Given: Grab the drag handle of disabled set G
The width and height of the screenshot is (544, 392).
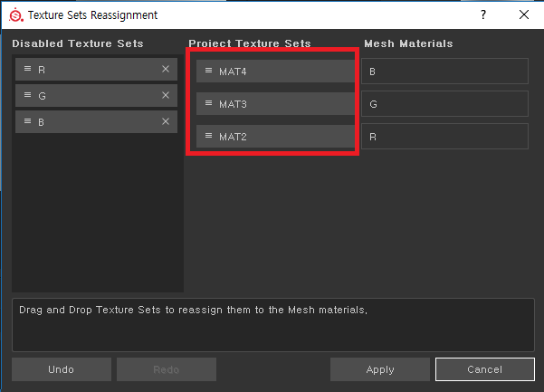Looking at the screenshot, I should point(27,95).
